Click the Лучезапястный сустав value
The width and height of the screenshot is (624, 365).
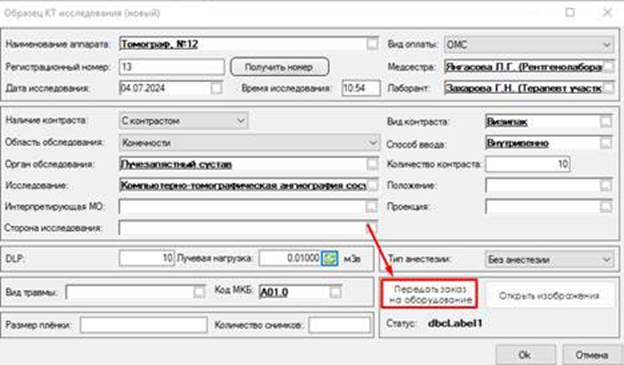tap(176, 164)
